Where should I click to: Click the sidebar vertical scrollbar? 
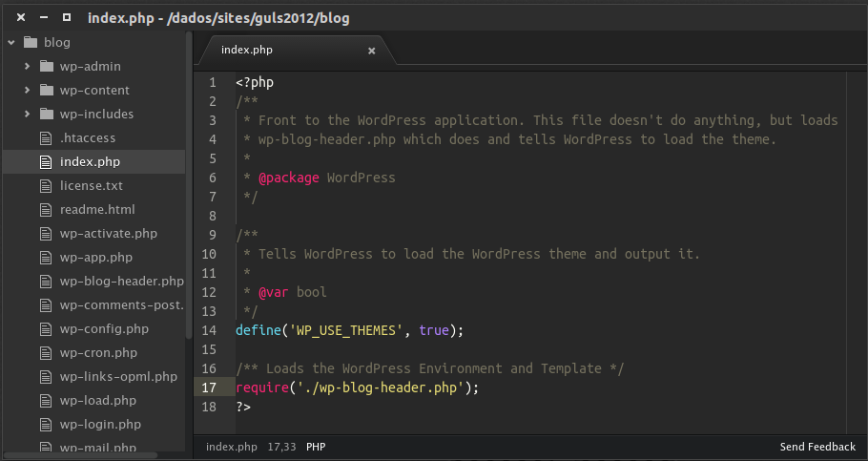pos(189,185)
